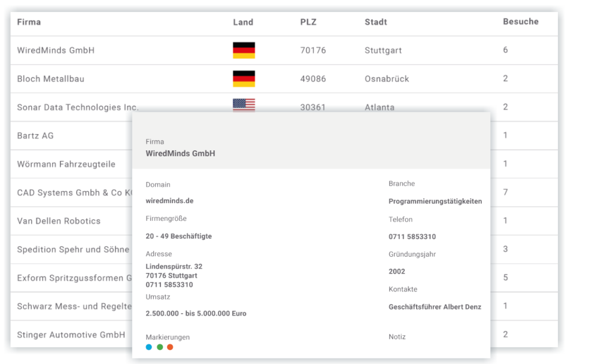The height and width of the screenshot is (364, 613).
Task: Select the CAD Systems Gmbh & Co row
Action: coord(71,193)
